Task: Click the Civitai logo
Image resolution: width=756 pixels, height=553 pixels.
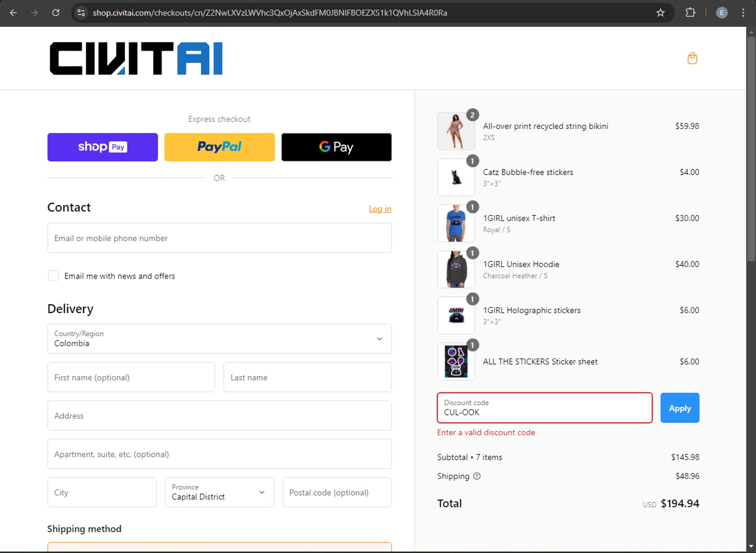Action: click(136, 58)
